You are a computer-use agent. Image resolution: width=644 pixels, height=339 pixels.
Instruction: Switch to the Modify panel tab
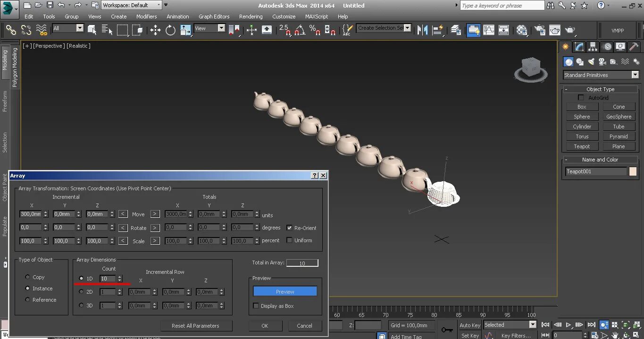(579, 47)
